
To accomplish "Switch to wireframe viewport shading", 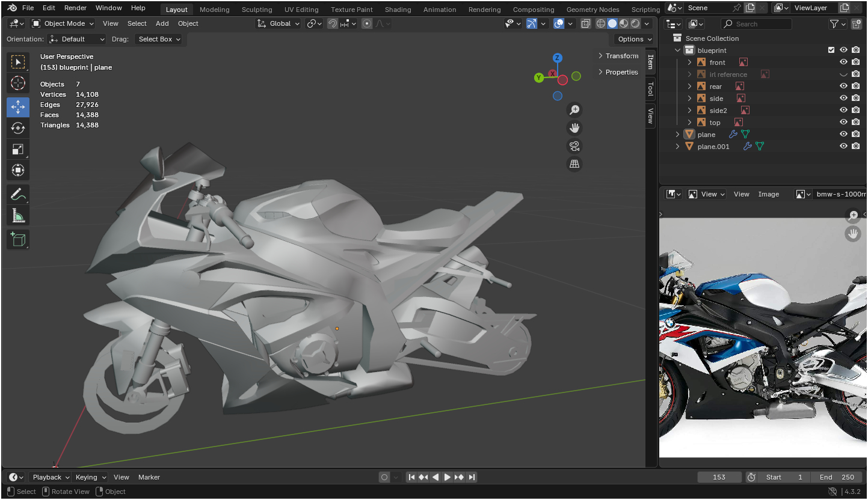I will coord(601,23).
